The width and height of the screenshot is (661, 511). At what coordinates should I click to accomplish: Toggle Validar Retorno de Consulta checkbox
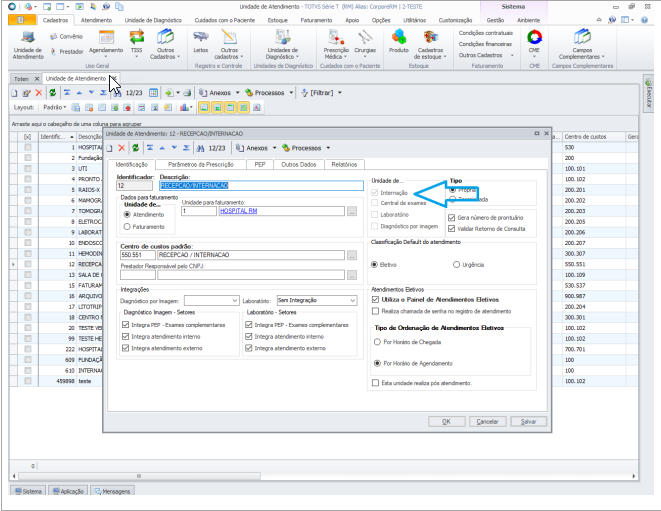[451, 229]
